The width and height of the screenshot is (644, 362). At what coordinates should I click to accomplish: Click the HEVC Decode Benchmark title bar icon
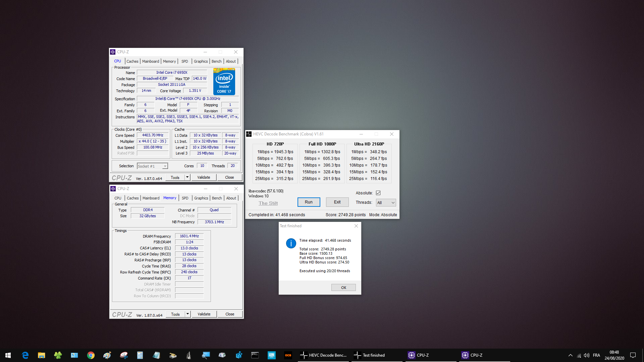249,134
